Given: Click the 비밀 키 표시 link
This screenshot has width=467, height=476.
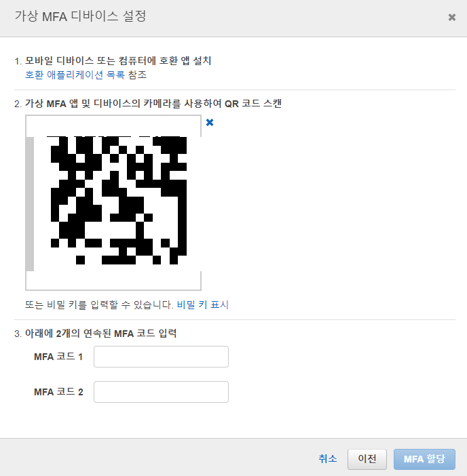Looking at the screenshot, I should click(x=203, y=304).
